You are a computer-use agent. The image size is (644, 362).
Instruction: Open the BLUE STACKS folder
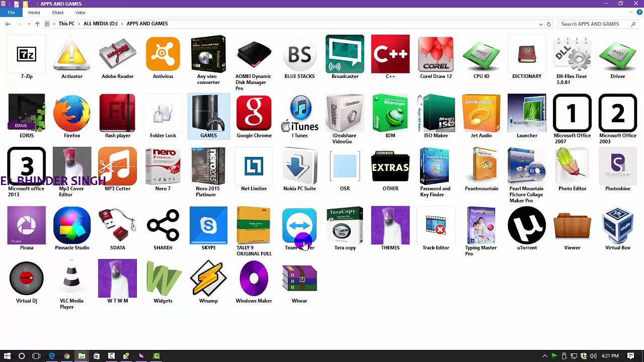pos(299,57)
